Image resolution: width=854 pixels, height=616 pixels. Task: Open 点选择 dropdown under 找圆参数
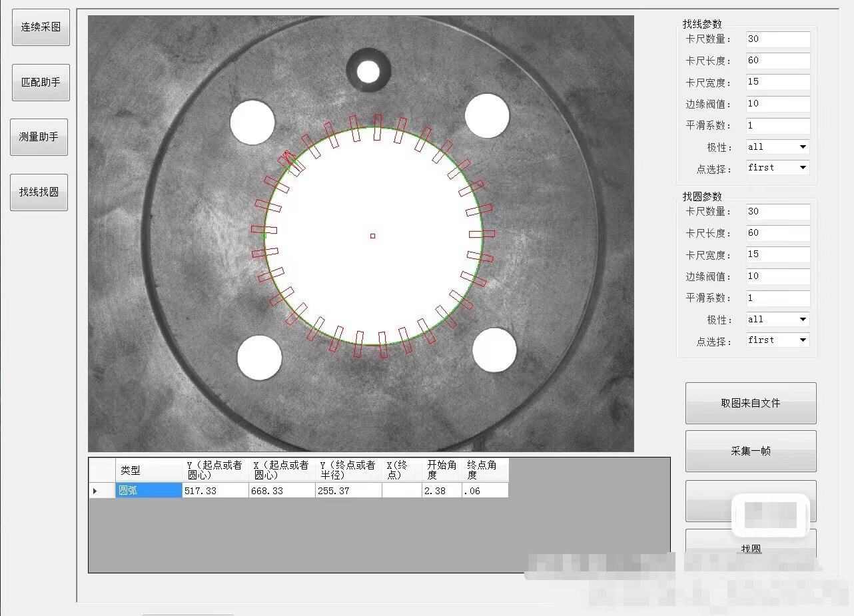click(x=778, y=340)
